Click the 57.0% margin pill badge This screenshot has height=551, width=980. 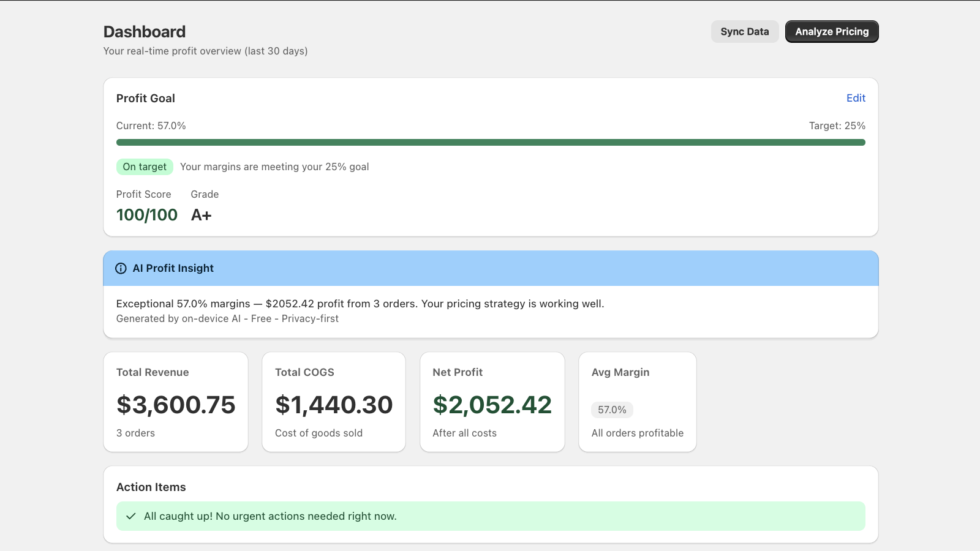click(612, 410)
